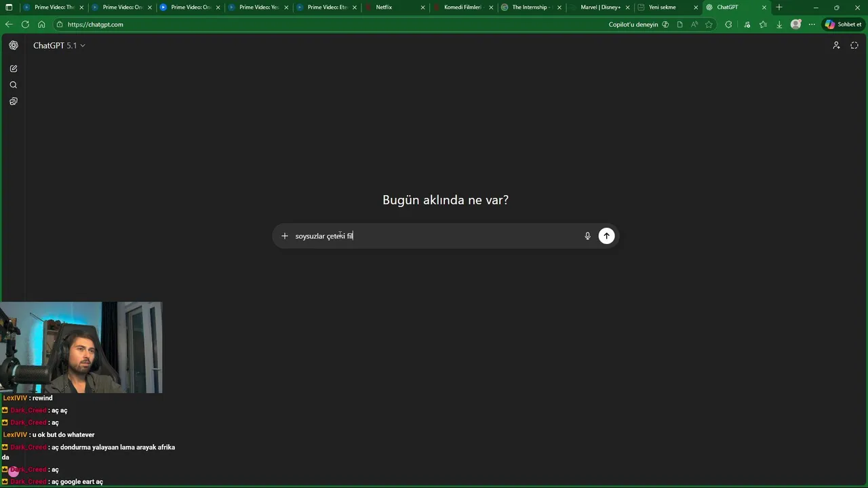Go back with the browser back arrow
The height and width of the screenshot is (488, 868).
tap(9, 24)
